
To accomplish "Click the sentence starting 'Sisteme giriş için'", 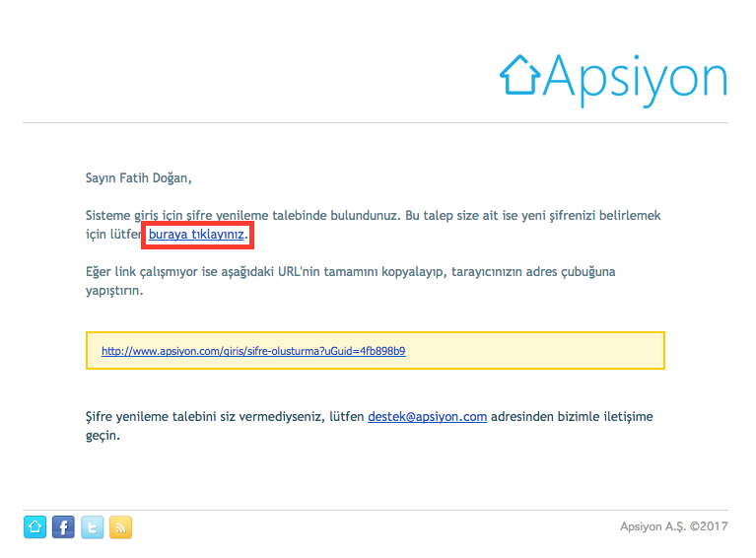I will tap(373, 225).
